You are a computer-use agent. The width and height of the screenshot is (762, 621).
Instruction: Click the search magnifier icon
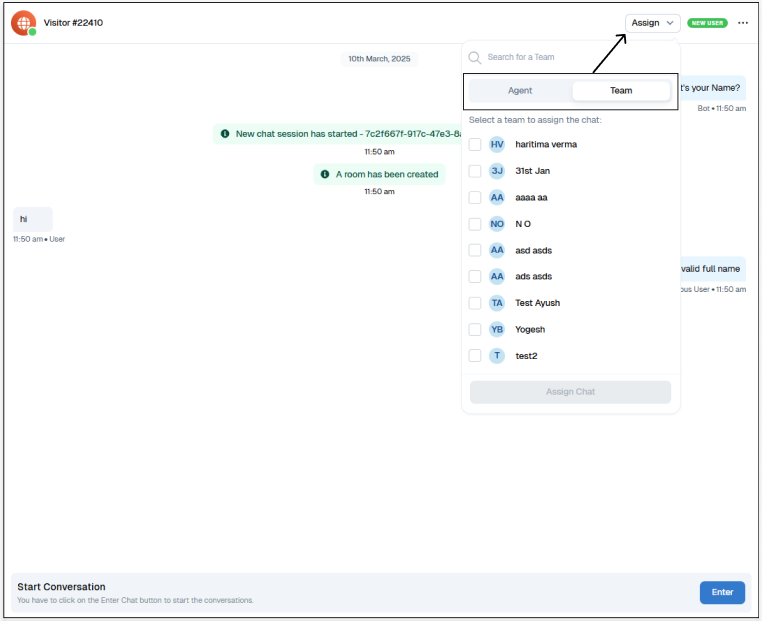(x=474, y=57)
